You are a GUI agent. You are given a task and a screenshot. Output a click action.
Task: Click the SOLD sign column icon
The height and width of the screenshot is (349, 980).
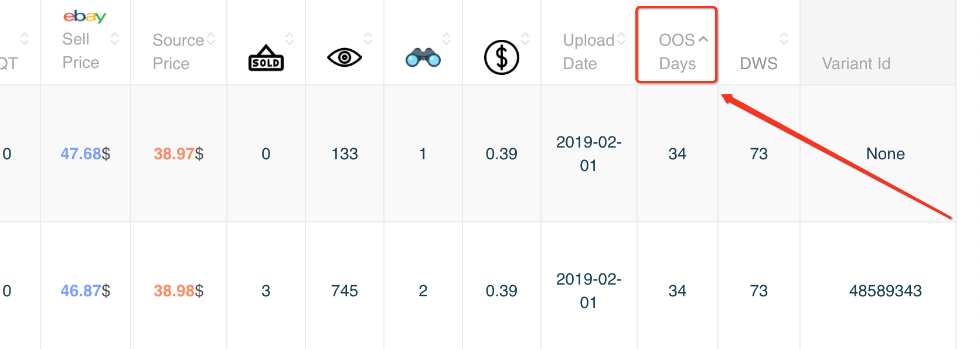pyautogui.click(x=266, y=58)
